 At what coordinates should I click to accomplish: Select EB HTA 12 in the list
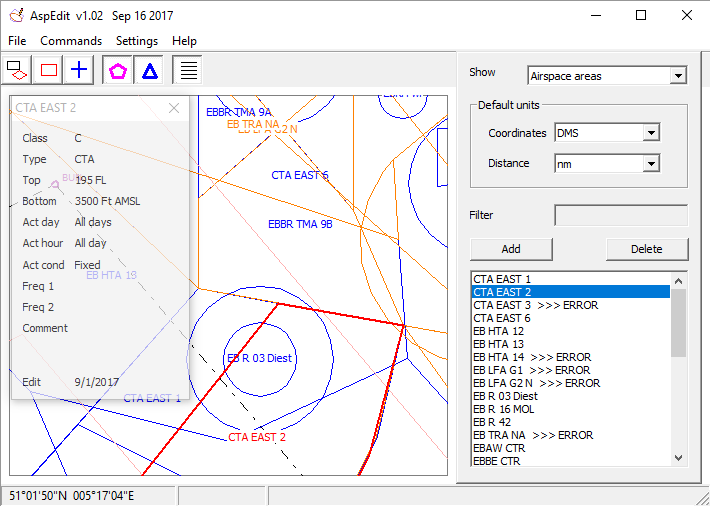[x=571, y=331]
